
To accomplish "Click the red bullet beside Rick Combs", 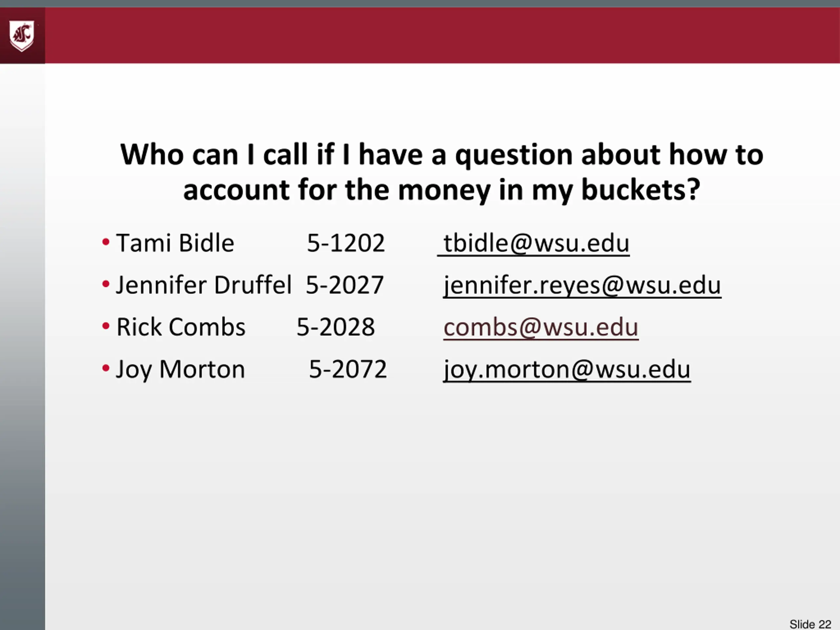I will [106, 326].
